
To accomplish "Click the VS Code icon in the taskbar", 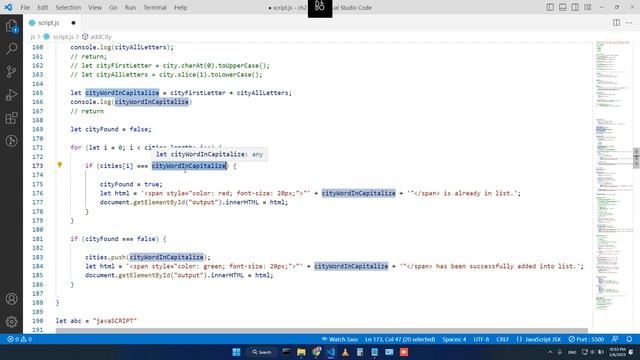I will pyautogui.click(x=331, y=352).
